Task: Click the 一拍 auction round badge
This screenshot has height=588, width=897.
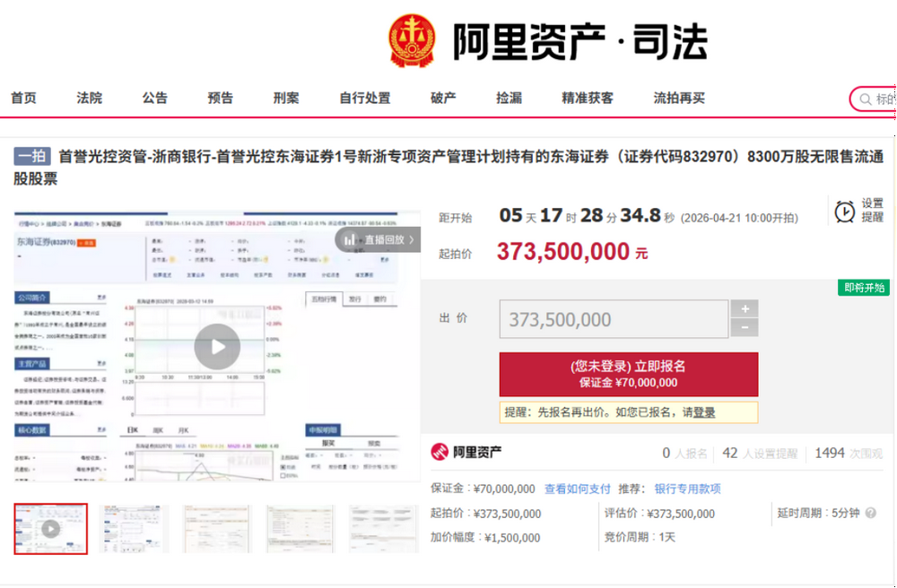Action: (32, 156)
